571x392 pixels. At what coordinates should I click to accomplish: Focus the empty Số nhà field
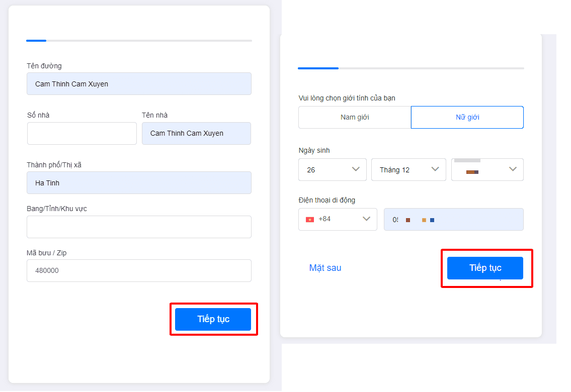(x=82, y=134)
